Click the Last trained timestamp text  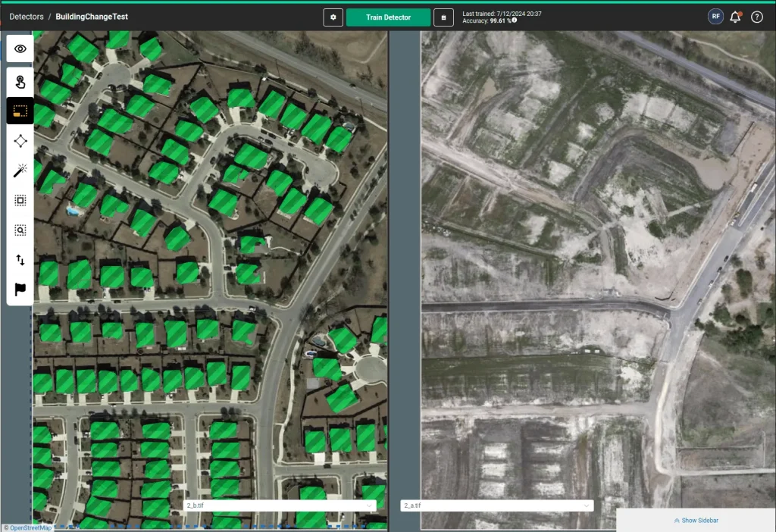pos(502,14)
